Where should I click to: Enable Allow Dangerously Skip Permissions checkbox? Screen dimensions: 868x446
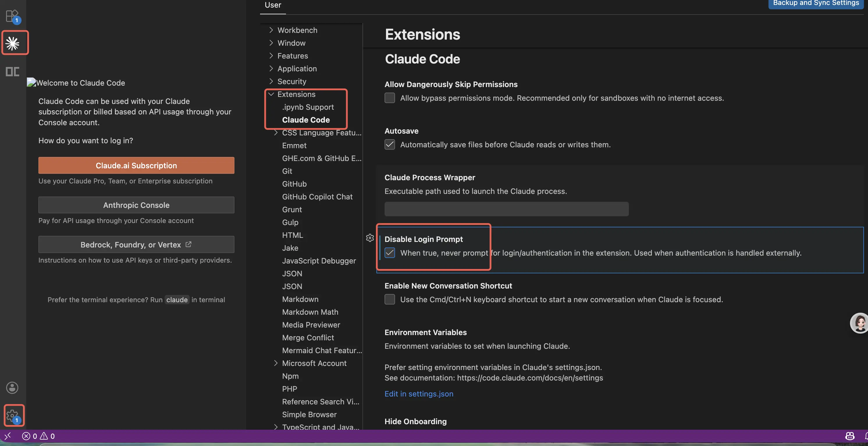[389, 98]
